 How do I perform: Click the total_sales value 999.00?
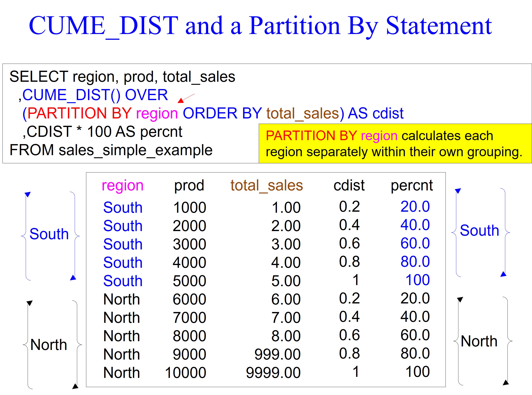click(x=277, y=354)
